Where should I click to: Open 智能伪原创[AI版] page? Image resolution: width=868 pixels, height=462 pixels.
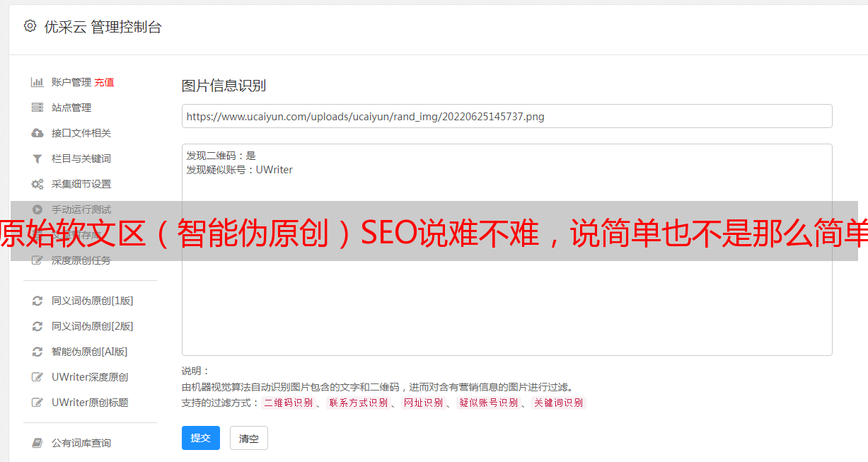90,352
